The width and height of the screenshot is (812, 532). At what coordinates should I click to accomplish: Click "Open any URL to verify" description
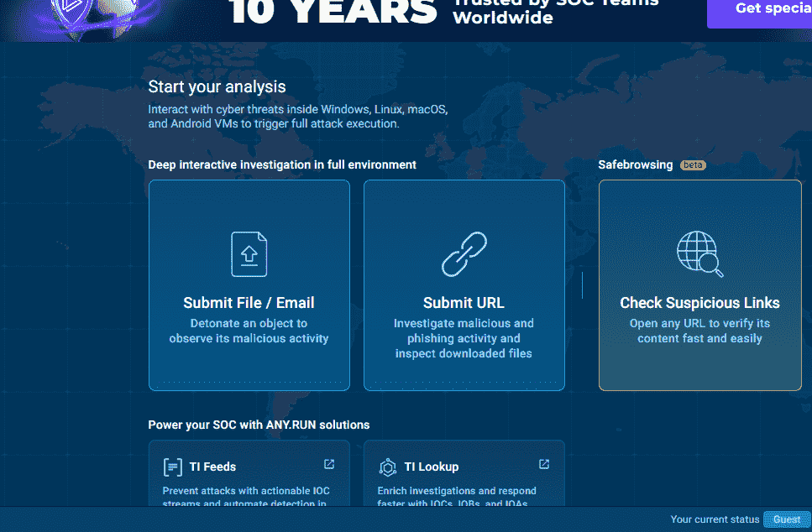tap(700, 331)
